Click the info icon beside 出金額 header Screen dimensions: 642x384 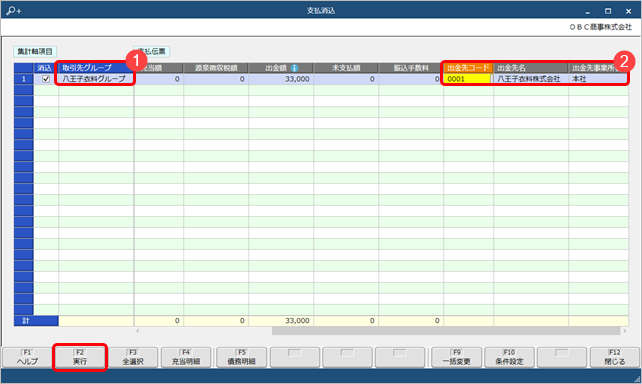294,68
